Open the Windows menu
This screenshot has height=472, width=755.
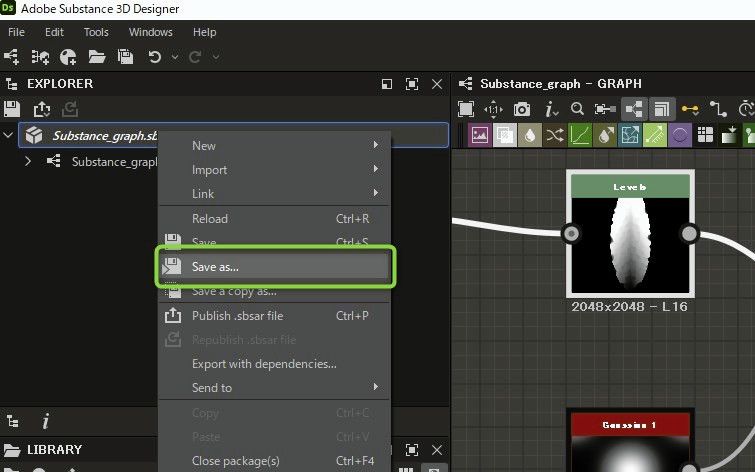(x=150, y=32)
